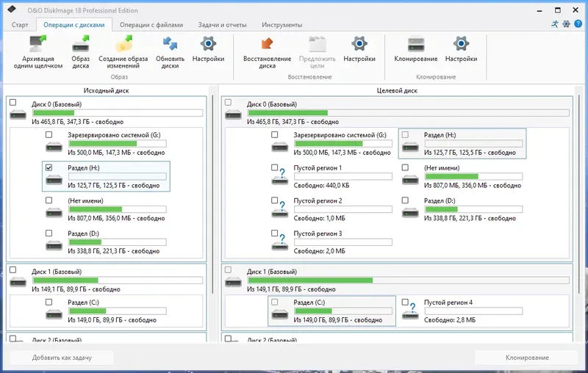Select target Раздел (H:) partition entry
588x373 pixels.
[462, 143]
